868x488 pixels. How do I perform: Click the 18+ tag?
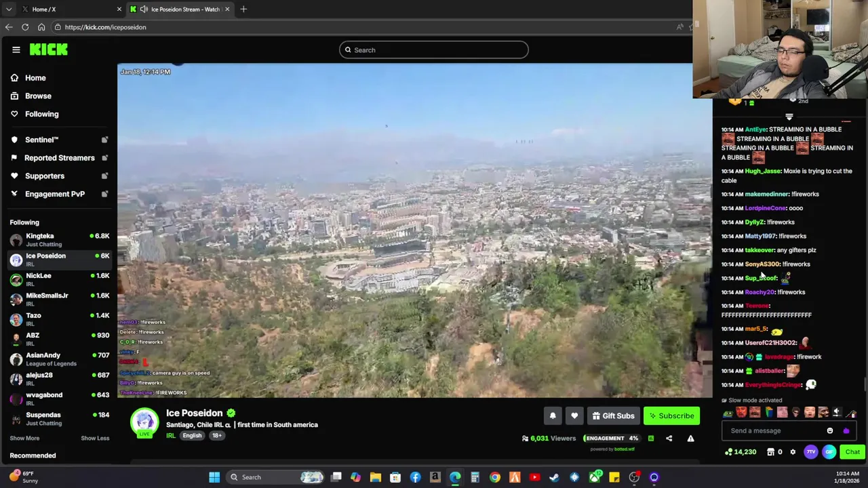pyautogui.click(x=216, y=436)
